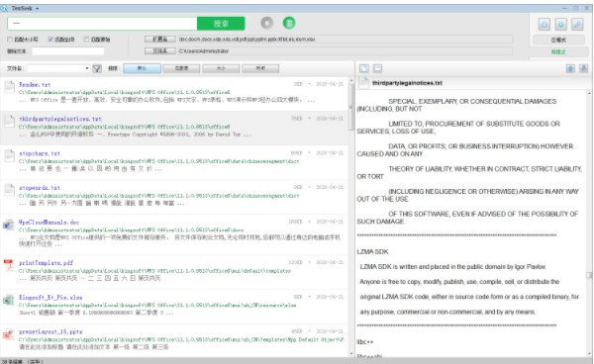
Task: Click the stopchars.txt file icon
Action: [x=9, y=156]
